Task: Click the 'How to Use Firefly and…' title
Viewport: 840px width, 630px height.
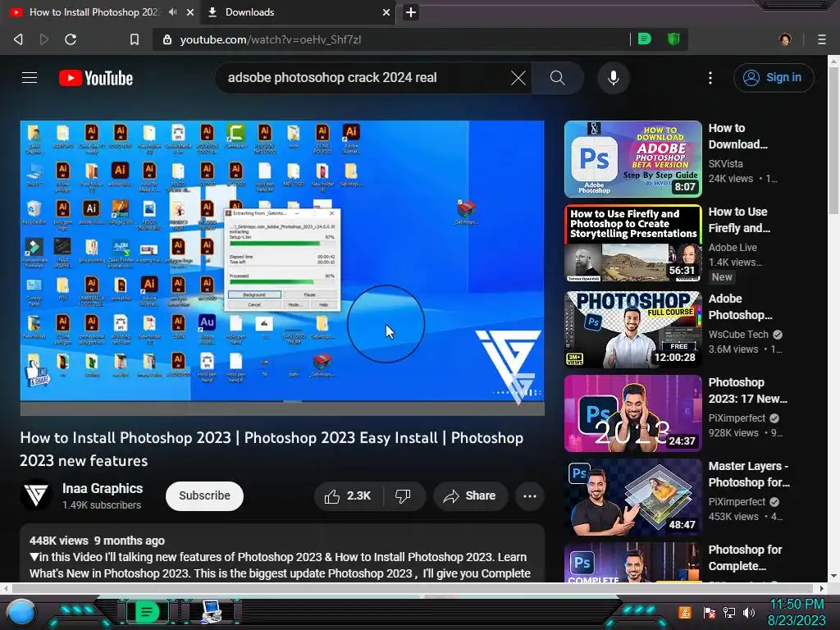Action: click(739, 220)
